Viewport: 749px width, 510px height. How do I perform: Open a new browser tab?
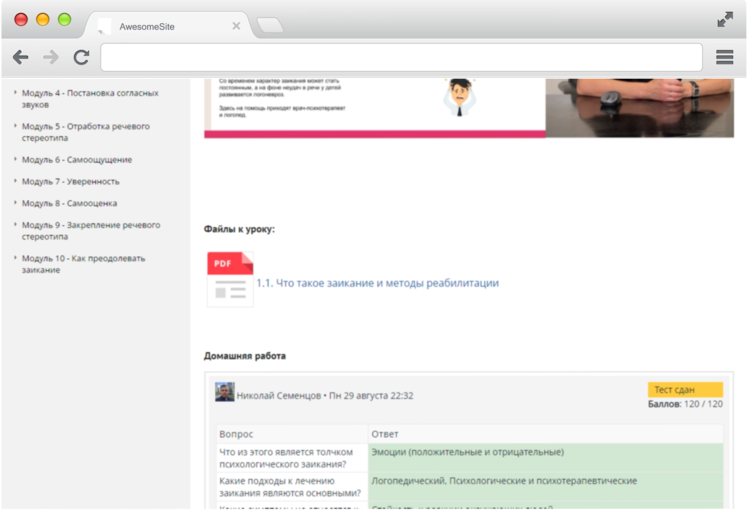[270, 25]
